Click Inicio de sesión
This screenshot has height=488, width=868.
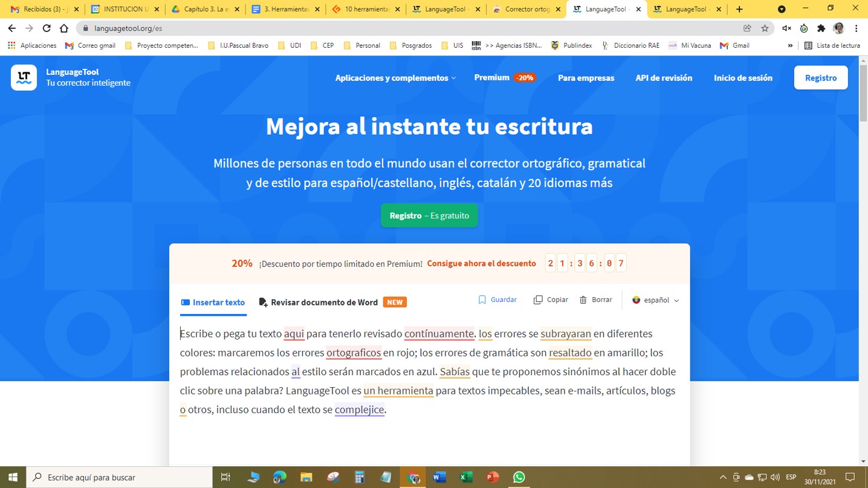[743, 78]
